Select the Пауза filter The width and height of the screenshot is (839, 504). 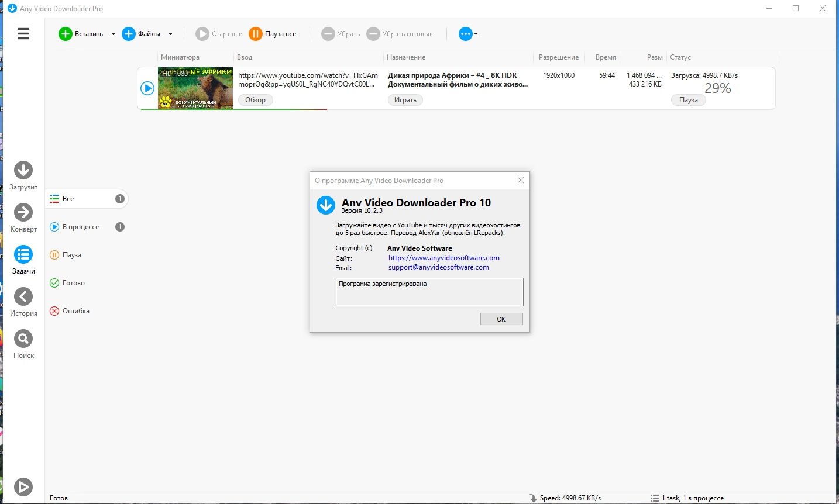66,255
